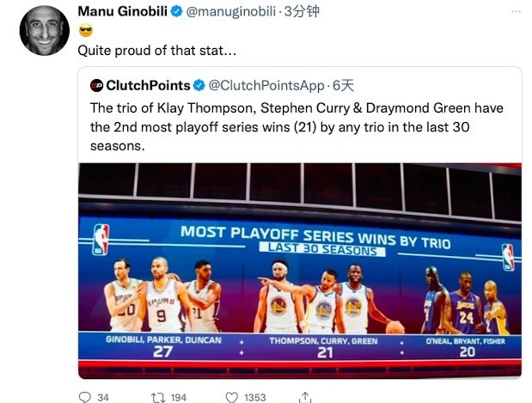
Task: Click the tweet's 3分钟 timestamp
Action: [x=300, y=12]
